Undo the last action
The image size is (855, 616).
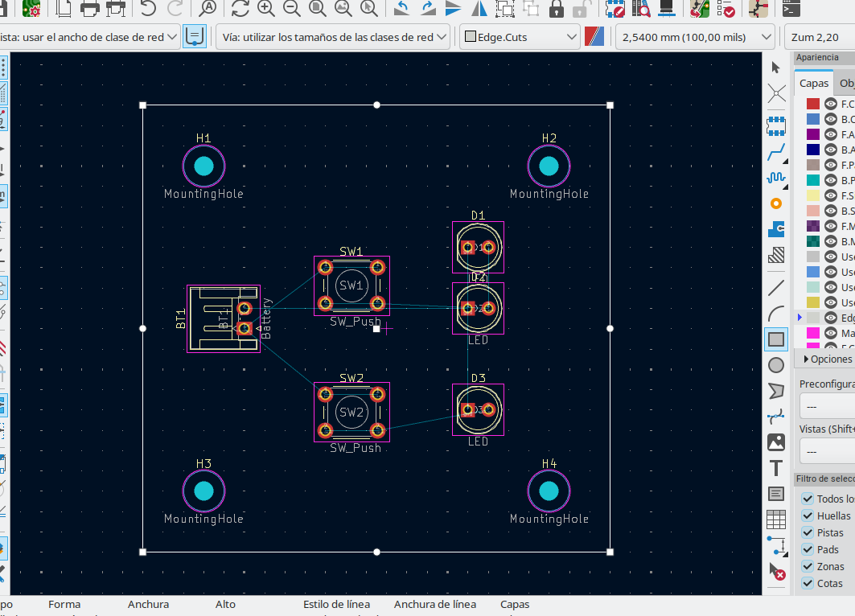point(148,9)
